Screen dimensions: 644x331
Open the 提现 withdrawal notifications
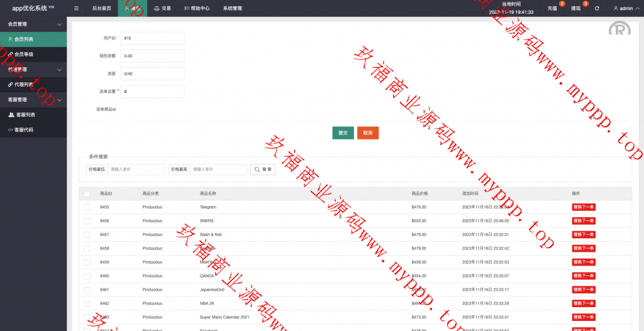pos(575,8)
